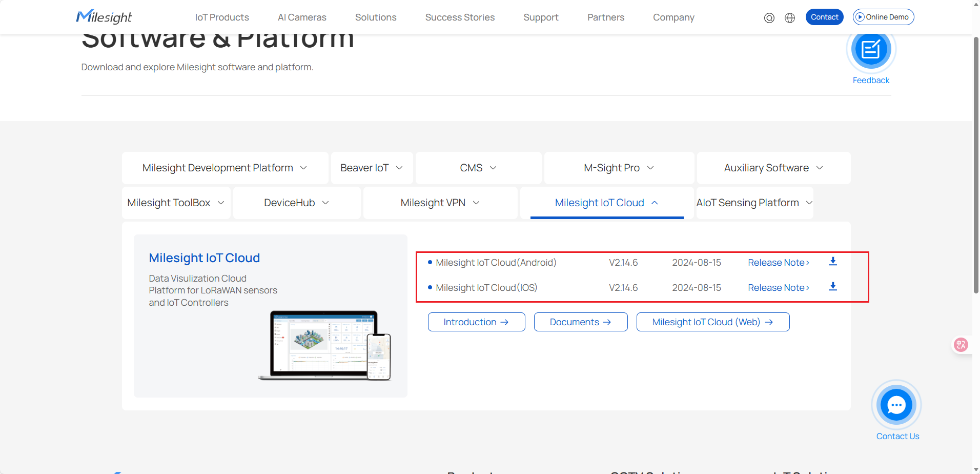Click the Contact button
980x474 pixels.
pos(824,17)
